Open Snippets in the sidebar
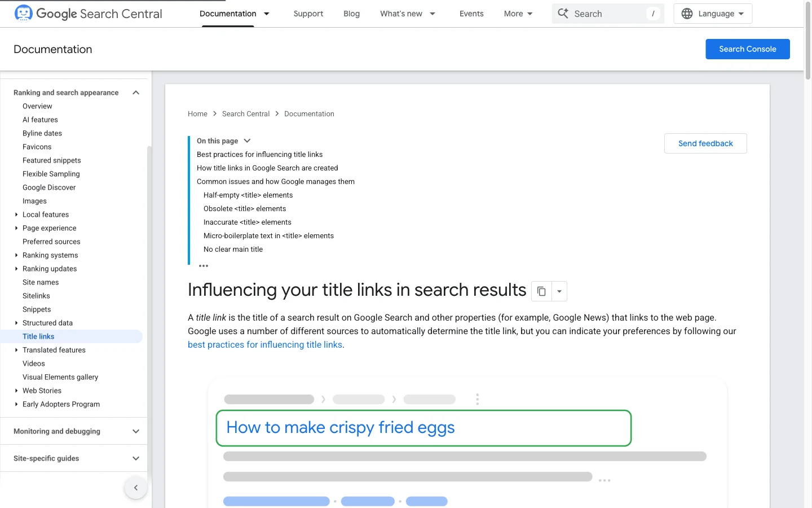Viewport: 812px width, 508px height. [x=37, y=309]
